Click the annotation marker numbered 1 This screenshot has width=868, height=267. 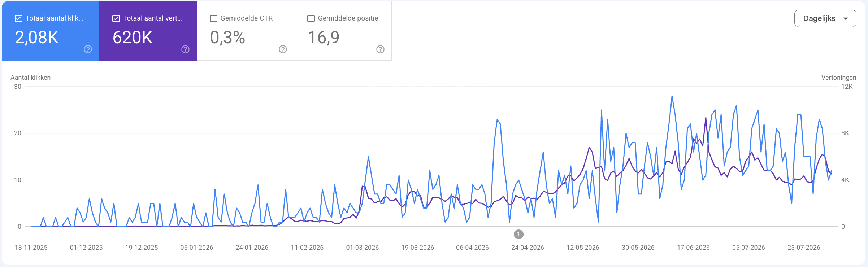518,234
